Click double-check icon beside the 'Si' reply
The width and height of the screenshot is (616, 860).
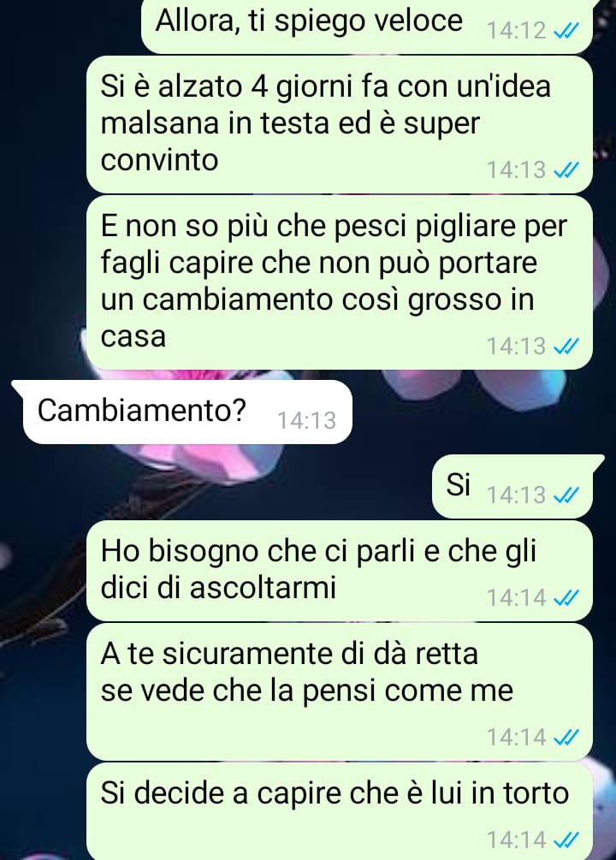click(565, 495)
